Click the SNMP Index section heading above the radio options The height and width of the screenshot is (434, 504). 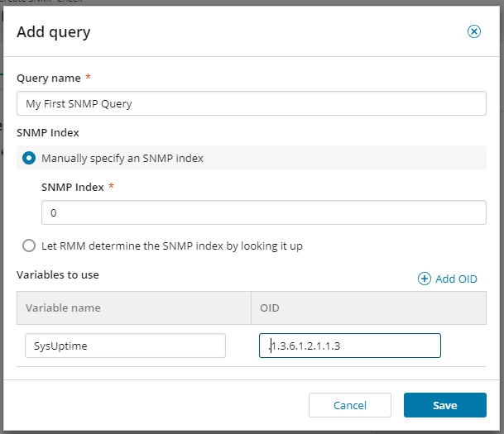48,132
